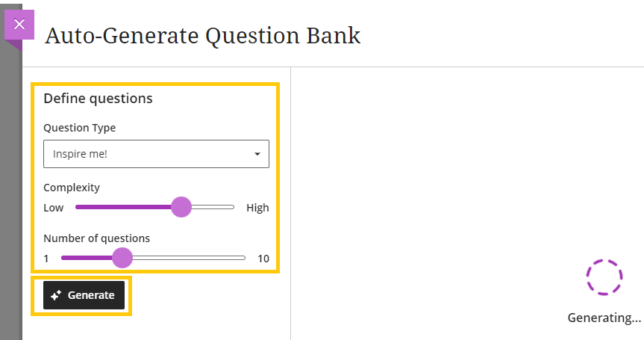Click the sparkle icon on the Generate button
Image resolution: width=644 pixels, height=340 pixels.
click(56, 294)
